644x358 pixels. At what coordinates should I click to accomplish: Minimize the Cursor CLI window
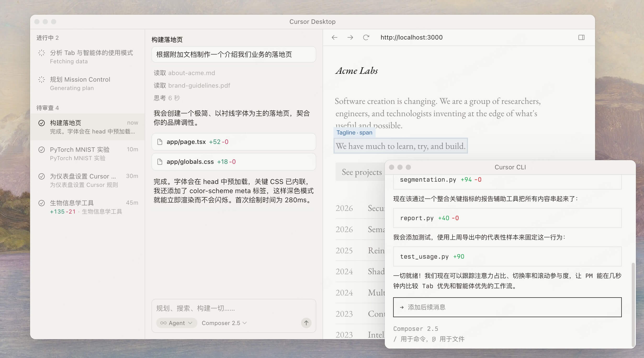click(400, 167)
